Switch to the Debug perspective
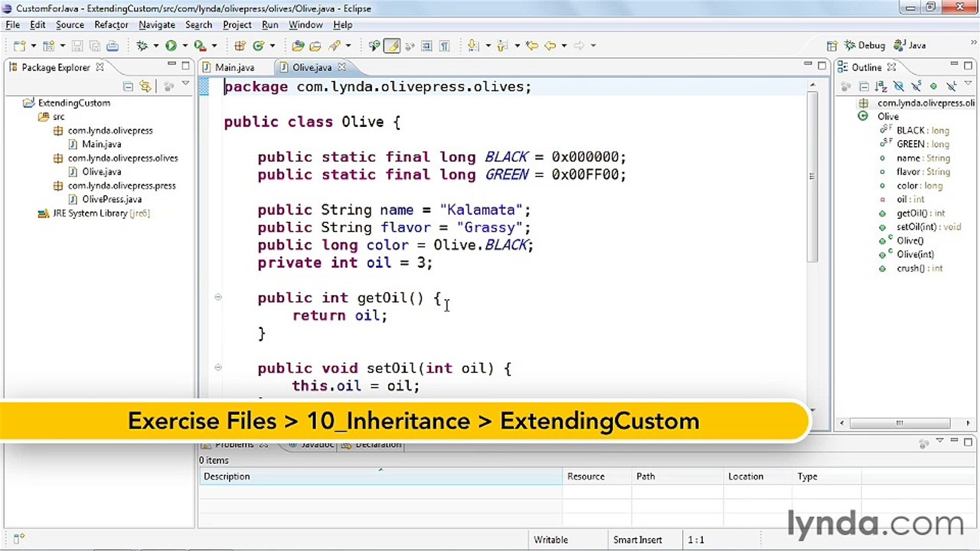The height and width of the screenshot is (551, 980). pyautogui.click(x=865, y=46)
